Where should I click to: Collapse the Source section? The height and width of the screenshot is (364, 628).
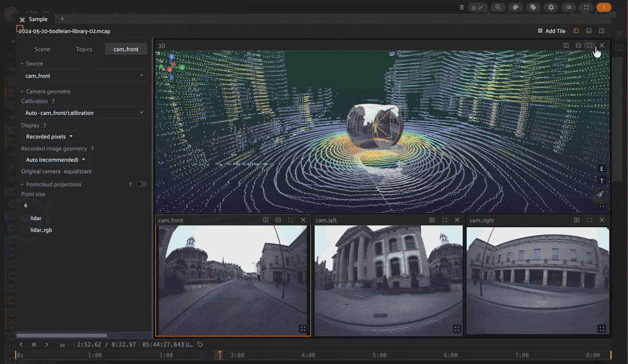pyautogui.click(x=31, y=63)
